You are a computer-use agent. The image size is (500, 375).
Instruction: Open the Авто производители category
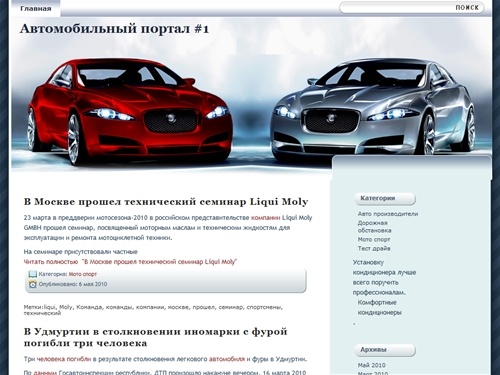(388, 214)
